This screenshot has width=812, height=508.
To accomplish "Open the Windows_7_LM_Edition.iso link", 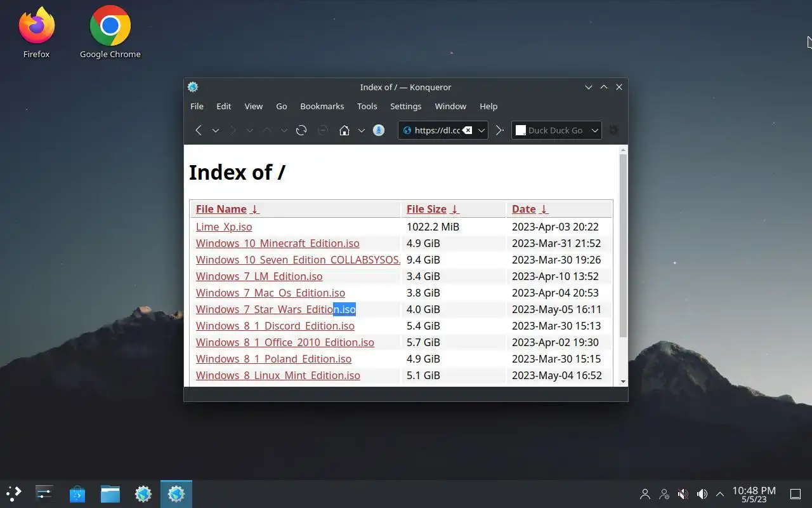I will tap(259, 276).
